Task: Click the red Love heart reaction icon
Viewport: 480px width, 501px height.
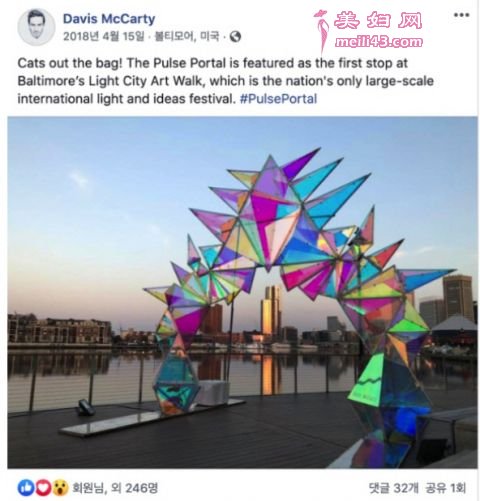Action: pos(43,487)
